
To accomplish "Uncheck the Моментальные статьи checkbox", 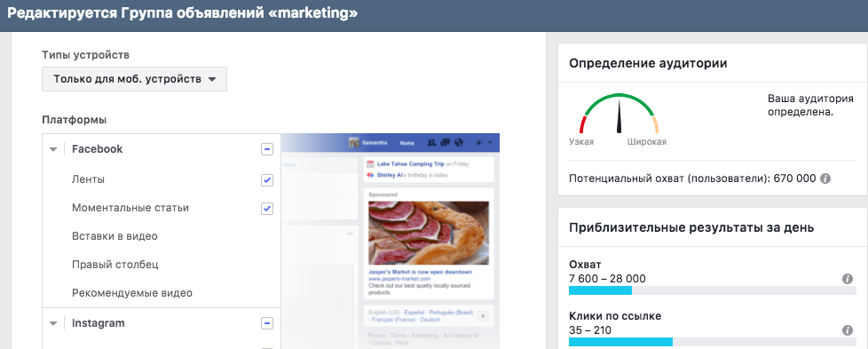I will [267, 209].
